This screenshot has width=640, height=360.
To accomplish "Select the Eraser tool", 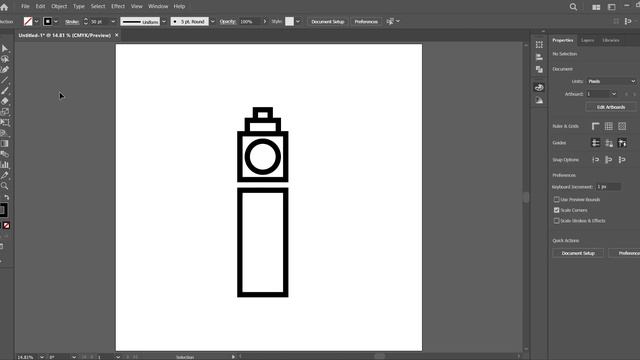I will click(x=5, y=101).
